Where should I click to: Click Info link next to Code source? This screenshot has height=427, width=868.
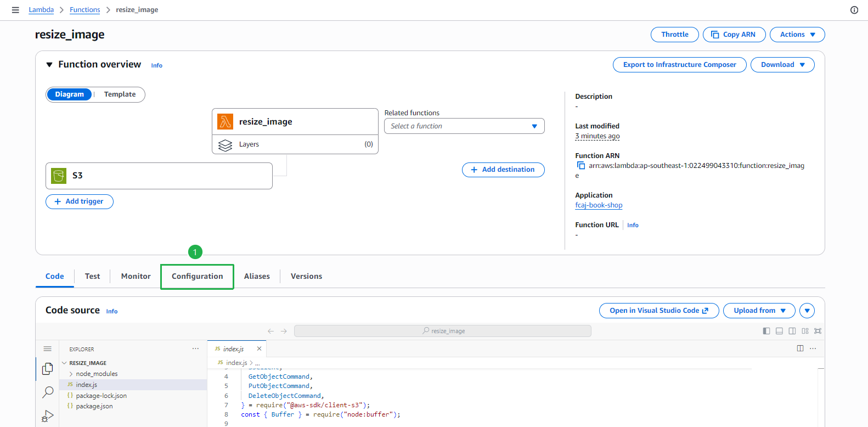pyautogui.click(x=112, y=311)
